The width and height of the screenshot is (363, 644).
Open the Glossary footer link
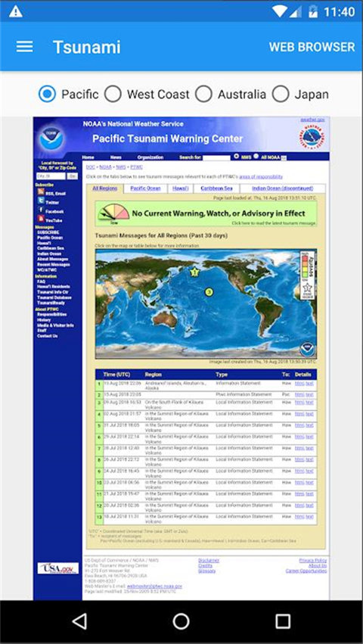(207, 571)
